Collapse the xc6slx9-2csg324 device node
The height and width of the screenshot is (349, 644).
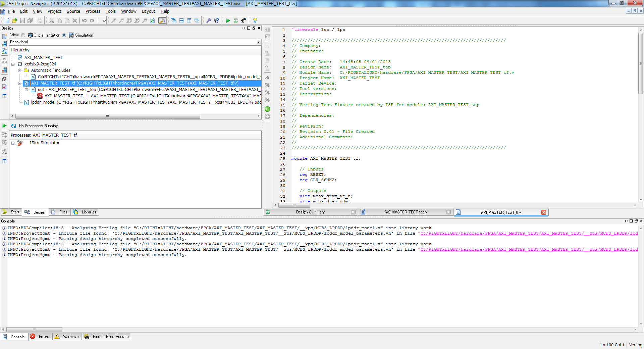tap(13, 64)
